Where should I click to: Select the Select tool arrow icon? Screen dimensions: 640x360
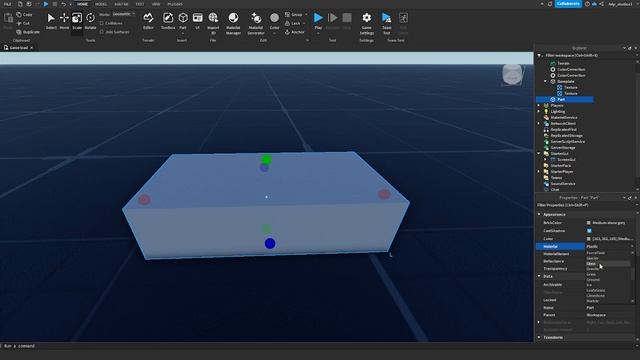click(51, 18)
